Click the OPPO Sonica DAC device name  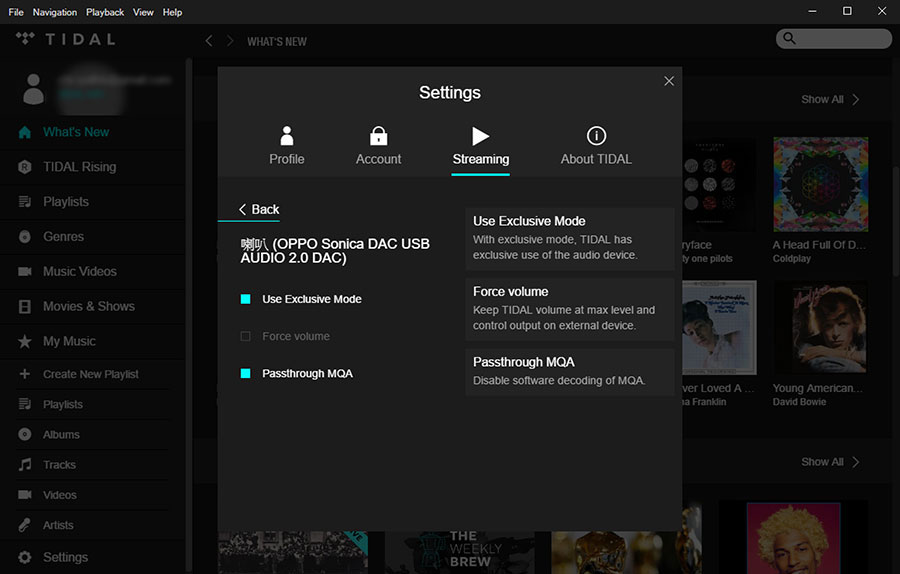(x=335, y=251)
